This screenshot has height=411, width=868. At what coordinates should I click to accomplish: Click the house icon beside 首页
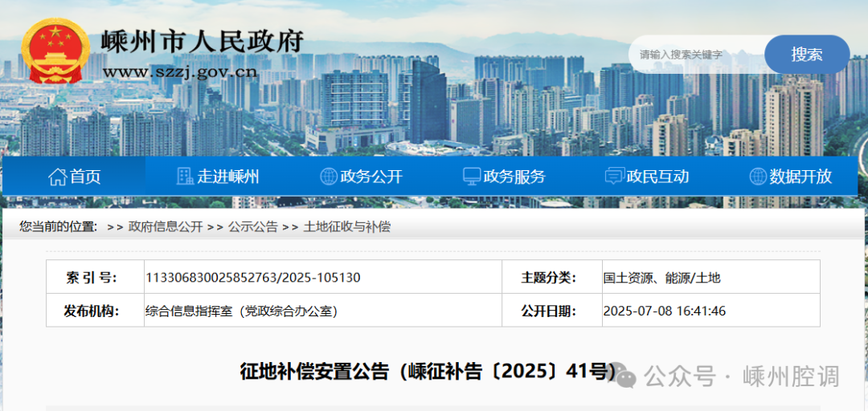click(57, 177)
